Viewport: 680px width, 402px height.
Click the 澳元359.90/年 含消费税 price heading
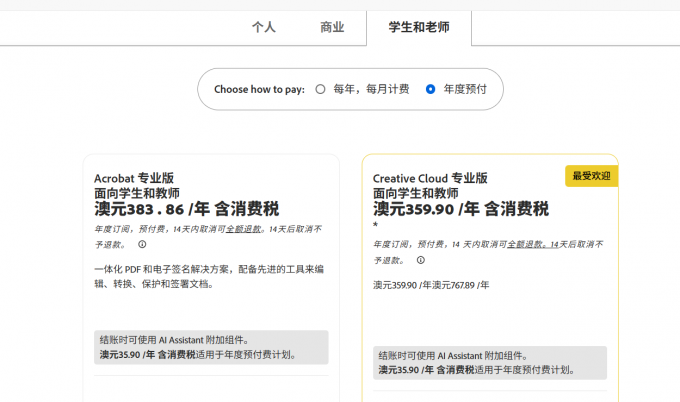click(x=461, y=209)
